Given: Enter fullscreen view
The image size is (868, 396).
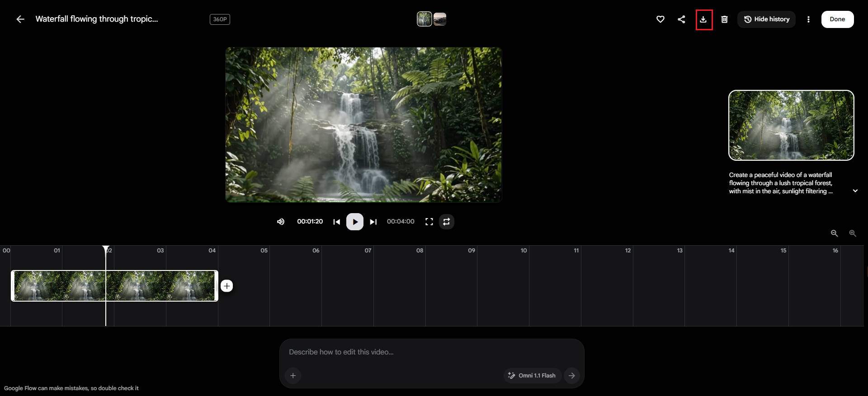Looking at the screenshot, I should pyautogui.click(x=429, y=222).
